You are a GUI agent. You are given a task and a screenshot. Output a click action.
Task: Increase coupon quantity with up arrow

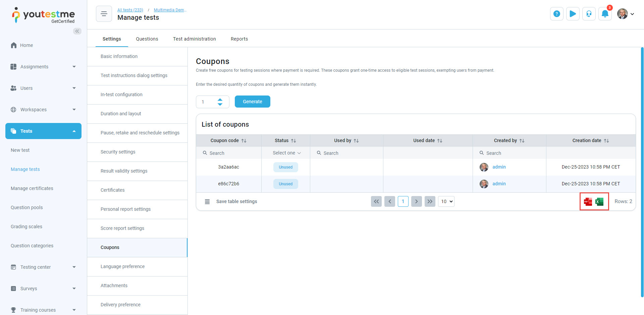[x=220, y=100]
